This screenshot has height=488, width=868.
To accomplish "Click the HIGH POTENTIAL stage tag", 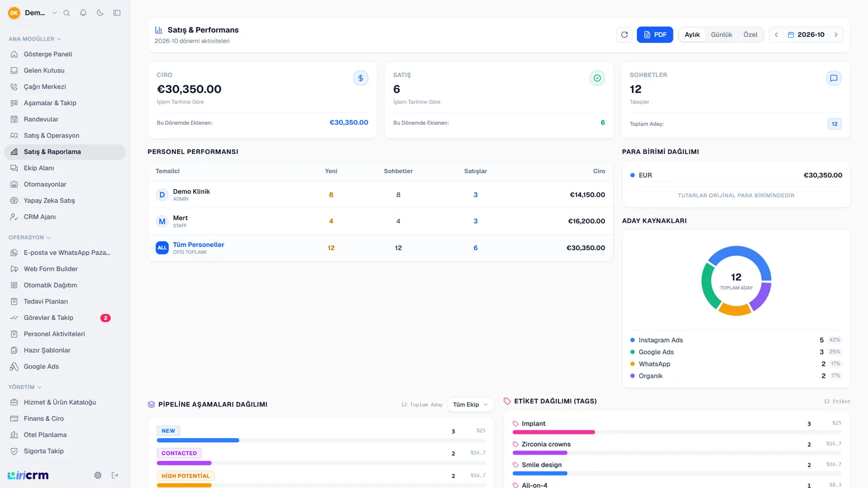I will [x=186, y=476].
